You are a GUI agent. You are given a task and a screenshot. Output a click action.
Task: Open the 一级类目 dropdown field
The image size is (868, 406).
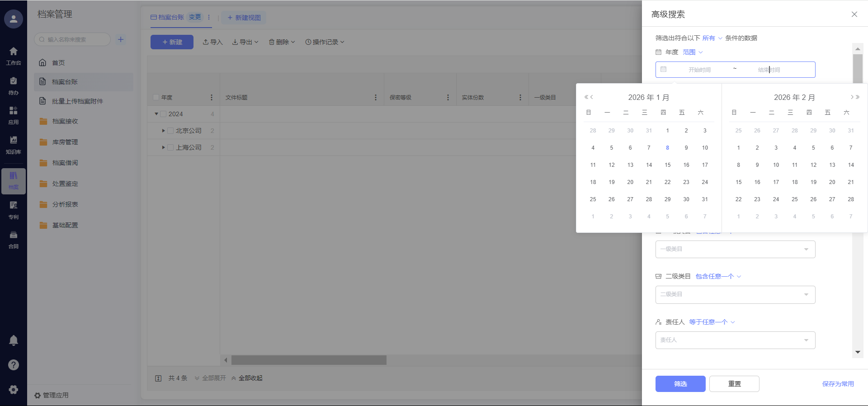click(735, 249)
